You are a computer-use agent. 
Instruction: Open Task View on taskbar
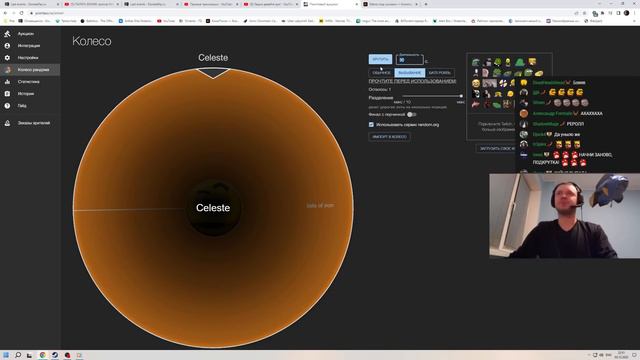[29, 355]
